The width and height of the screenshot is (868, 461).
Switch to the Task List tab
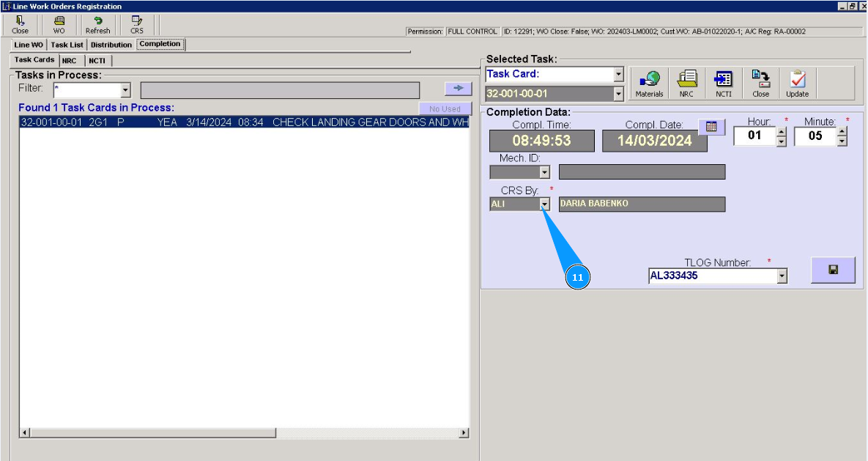click(67, 45)
